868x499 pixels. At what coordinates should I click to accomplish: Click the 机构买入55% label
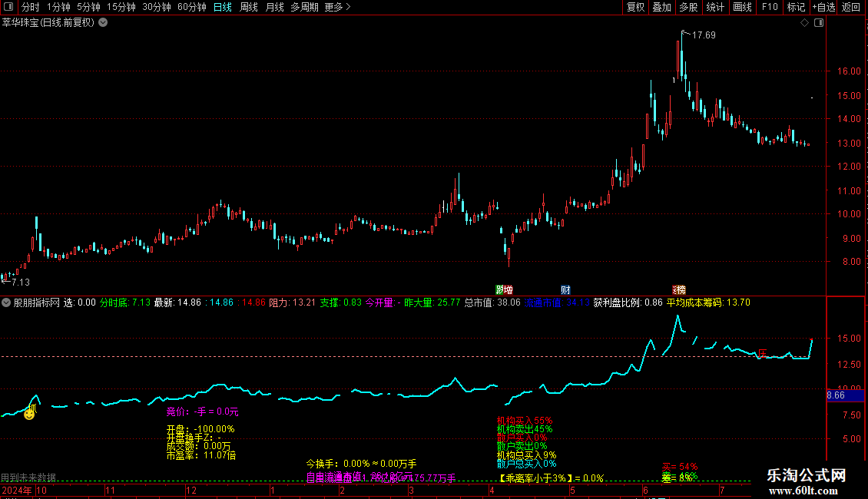tap(524, 421)
